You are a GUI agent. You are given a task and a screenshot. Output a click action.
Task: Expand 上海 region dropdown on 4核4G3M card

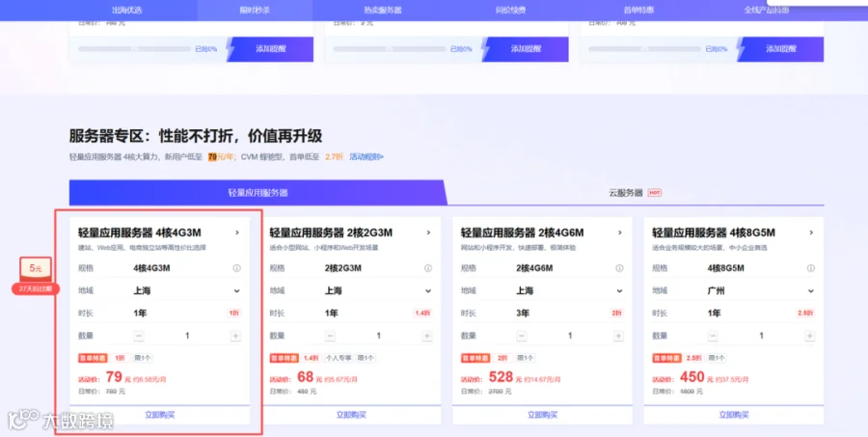pos(187,290)
